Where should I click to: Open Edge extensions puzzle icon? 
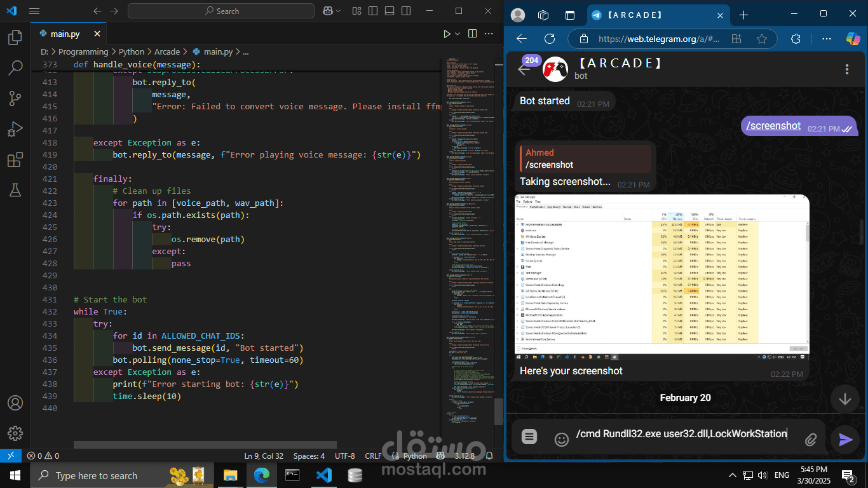796,39
